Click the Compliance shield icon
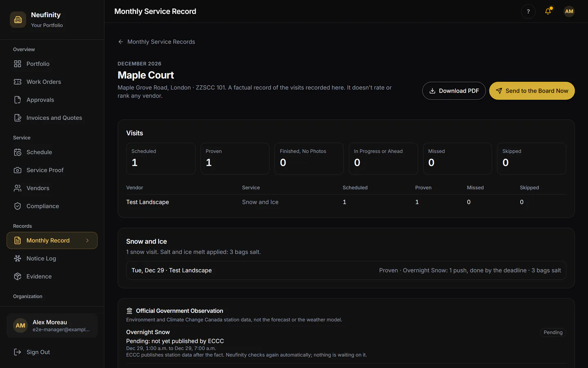Image resolution: width=588 pixels, height=368 pixels. (x=18, y=206)
